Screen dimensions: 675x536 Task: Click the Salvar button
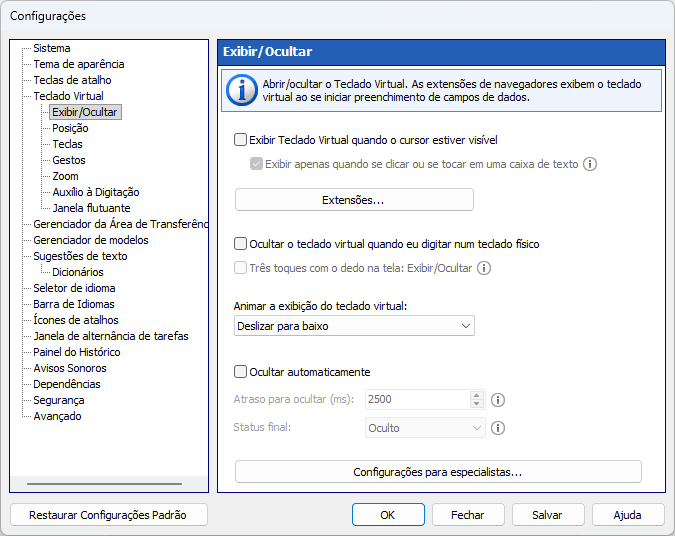point(548,515)
